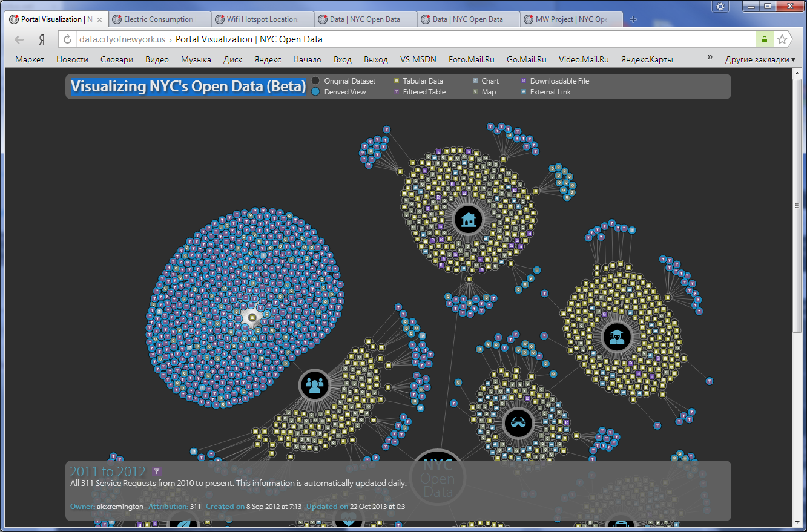
Task: Go back with the browser back arrow
Action: tap(19, 39)
